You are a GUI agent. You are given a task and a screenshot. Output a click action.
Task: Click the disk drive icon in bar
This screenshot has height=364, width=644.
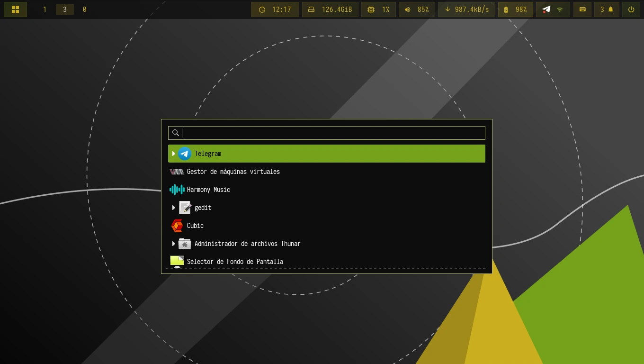click(x=311, y=9)
